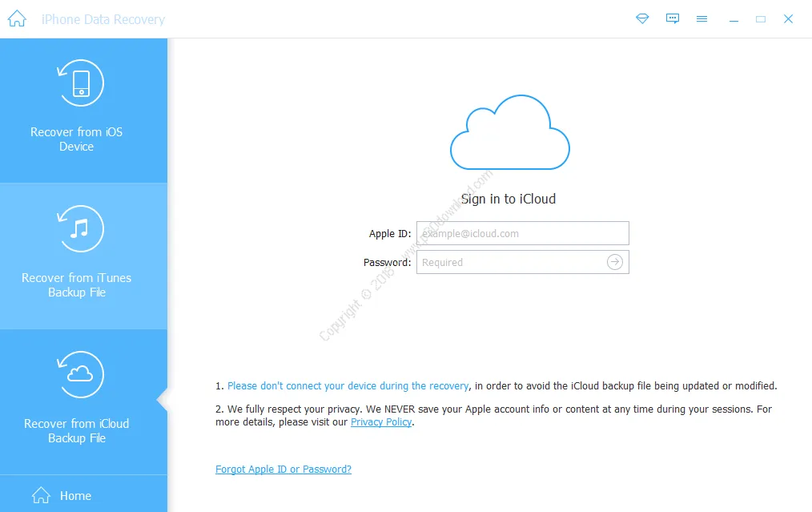Close the iPhone Data Recovery window
The image size is (812, 512).
[788, 19]
